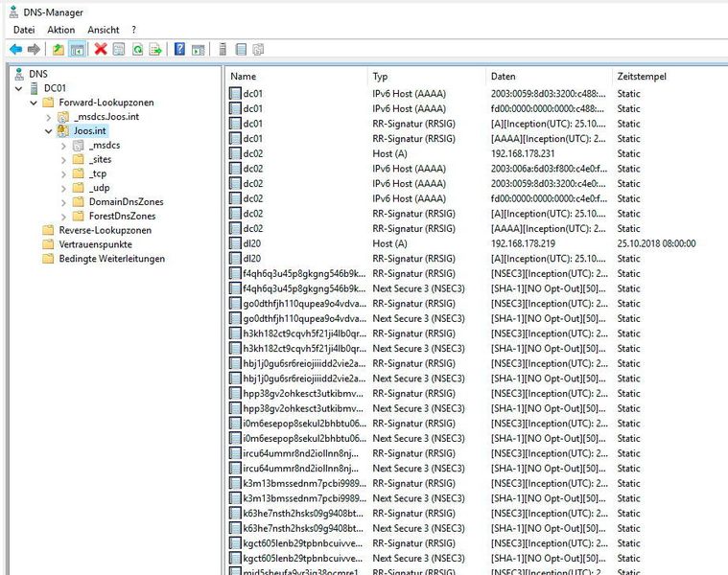Collapse the Forward-Lookupzonen node
728x575 pixels.
coord(34,103)
